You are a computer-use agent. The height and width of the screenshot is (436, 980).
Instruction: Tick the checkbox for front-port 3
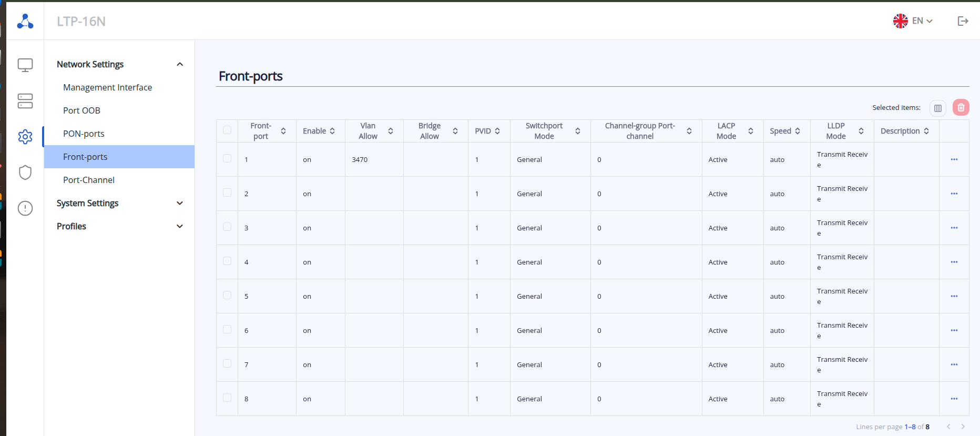click(227, 227)
